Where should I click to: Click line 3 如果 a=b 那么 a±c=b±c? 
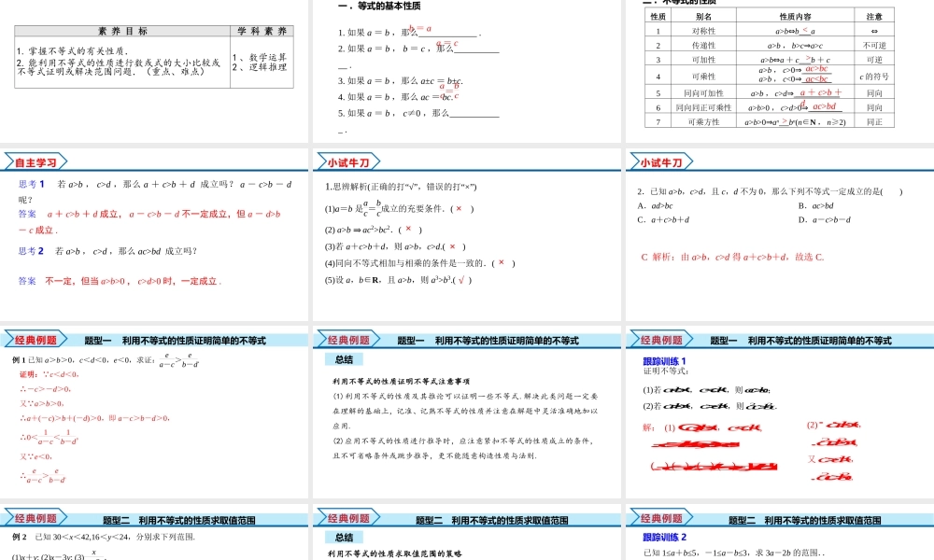pyautogui.click(x=401, y=81)
